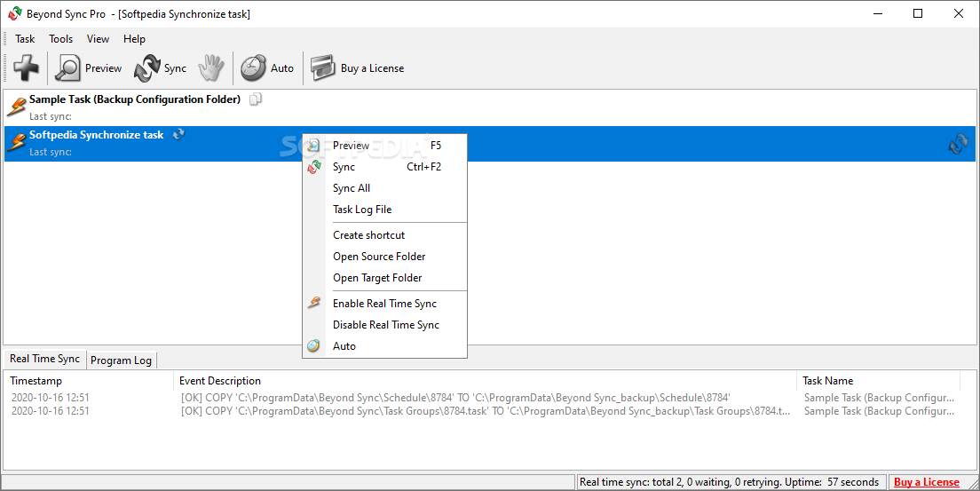Close the Beyond Sync Pro window

point(958,13)
